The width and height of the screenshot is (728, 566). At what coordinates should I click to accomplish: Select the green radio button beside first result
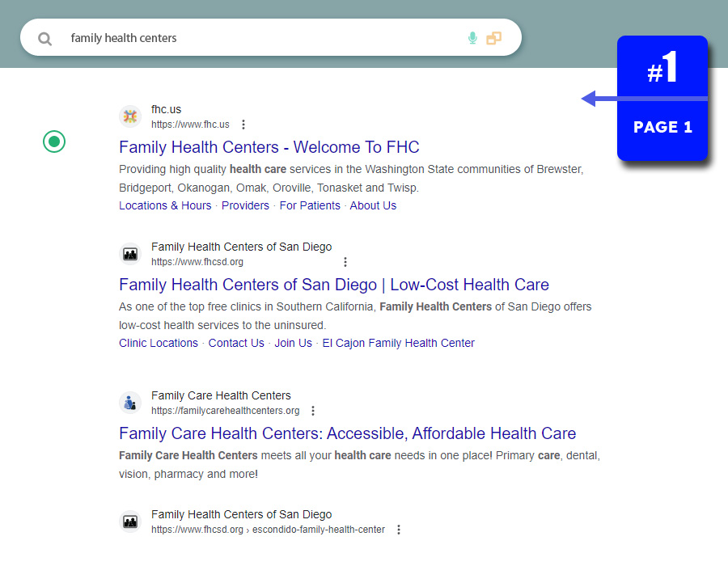point(54,141)
